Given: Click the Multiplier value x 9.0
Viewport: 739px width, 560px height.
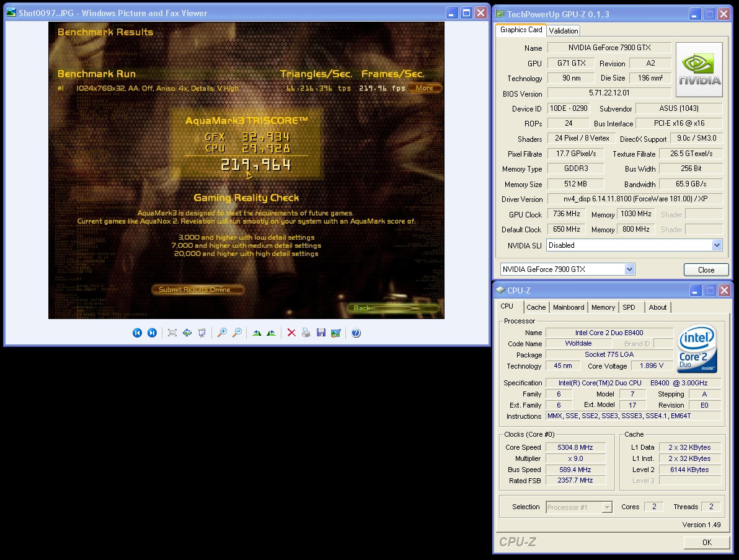Looking at the screenshot, I should click(575, 458).
